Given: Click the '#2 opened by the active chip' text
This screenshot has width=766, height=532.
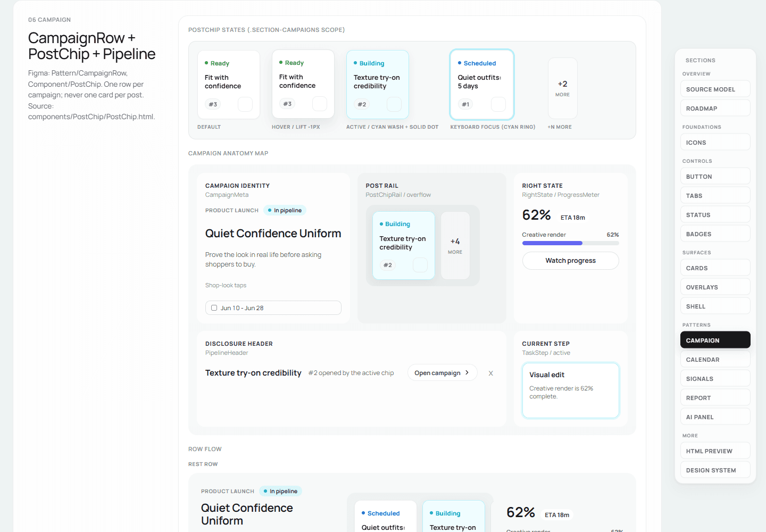Looking at the screenshot, I should 351,373.
